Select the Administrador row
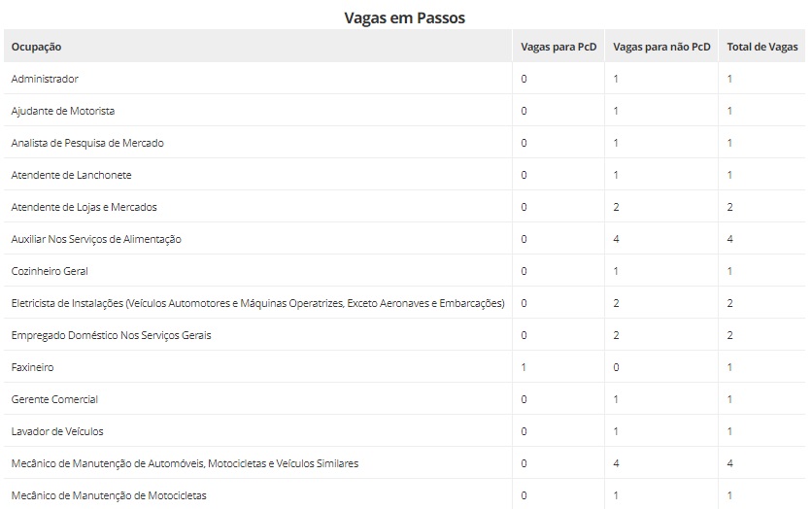812x509 pixels. click(404, 79)
